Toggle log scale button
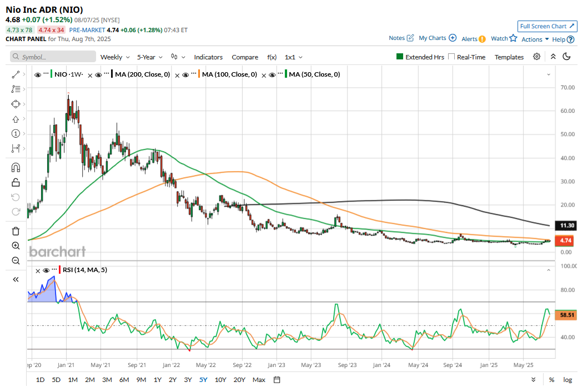The height and width of the screenshot is (392, 583). [x=567, y=380]
